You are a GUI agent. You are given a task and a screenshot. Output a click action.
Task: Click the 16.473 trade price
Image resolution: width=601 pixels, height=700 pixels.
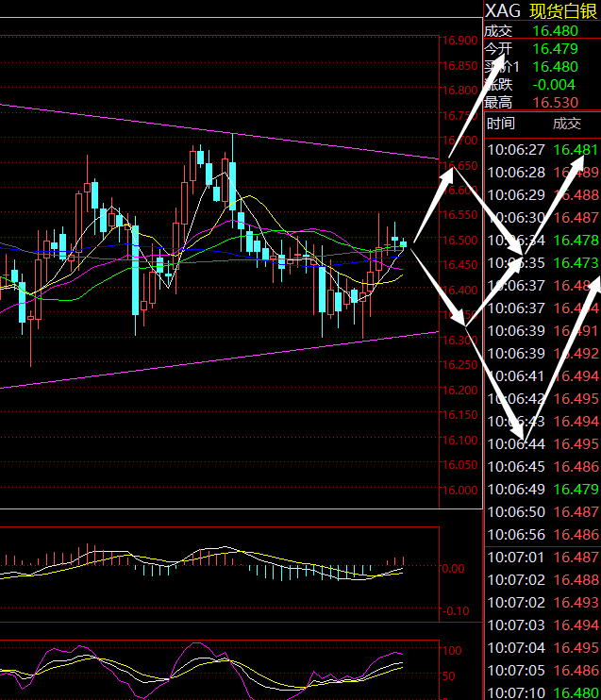576,263
